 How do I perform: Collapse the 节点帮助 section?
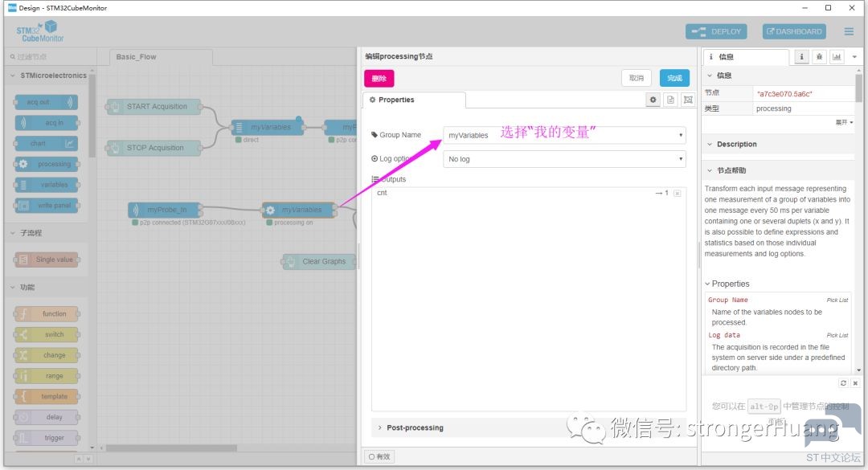780,170
